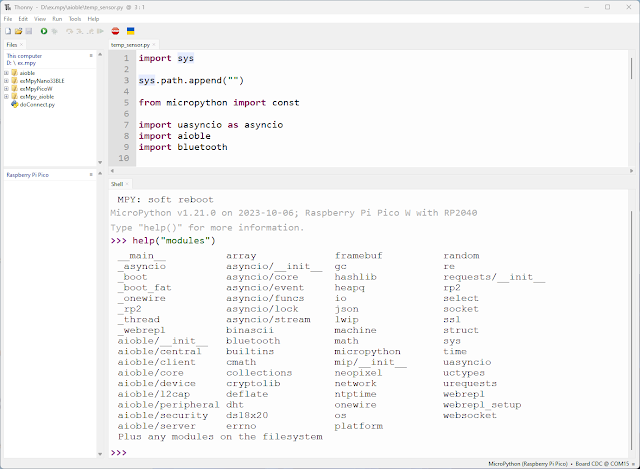This screenshot has width=640, height=469.
Task: Open interpreter selector in the status bar
Action: [562, 464]
